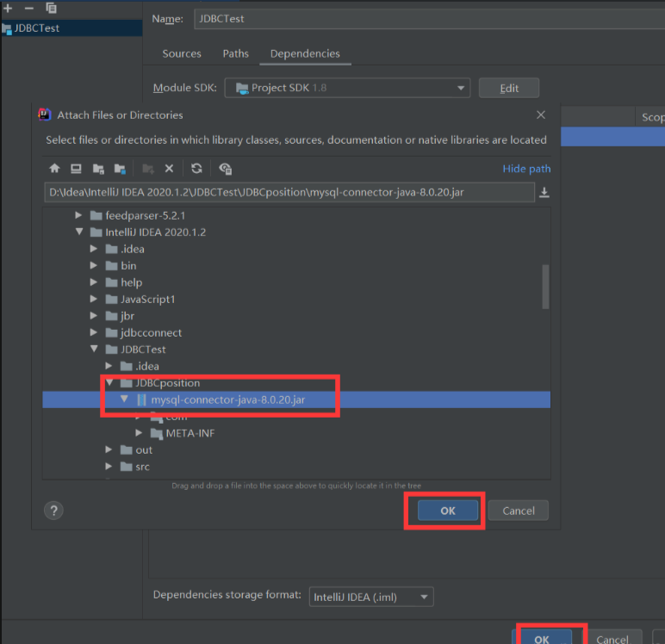665x644 pixels.
Task: Select the src folder
Action: pos(142,467)
